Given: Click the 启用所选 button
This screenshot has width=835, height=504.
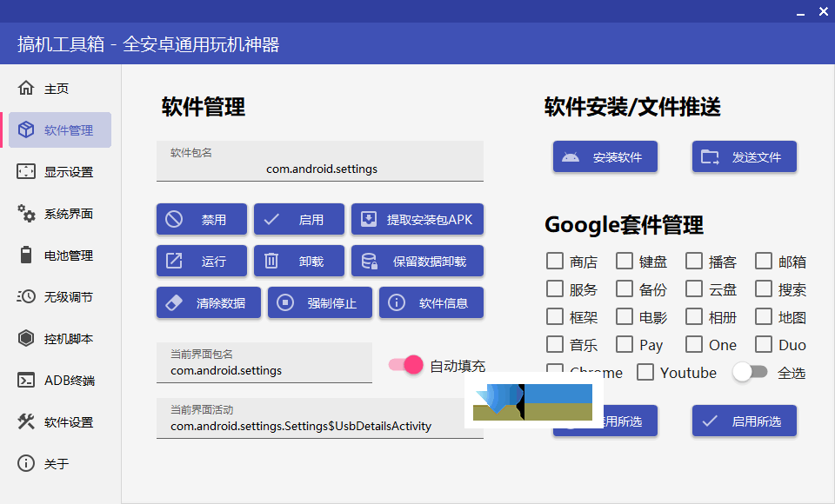Looking at the screenshot, I should tap(745, 421).
